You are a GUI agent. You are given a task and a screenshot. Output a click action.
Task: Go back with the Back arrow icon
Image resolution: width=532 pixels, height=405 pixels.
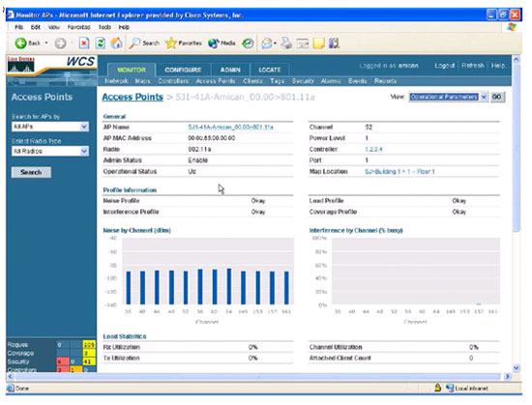[20, 43]
